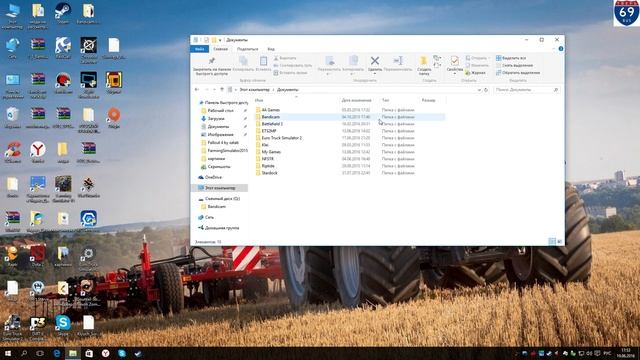Image resolution: width=640 pixels, height=360 pixels.
Task: Click Вставить ярлык in ribbon
Action: [x=290, y=73]
